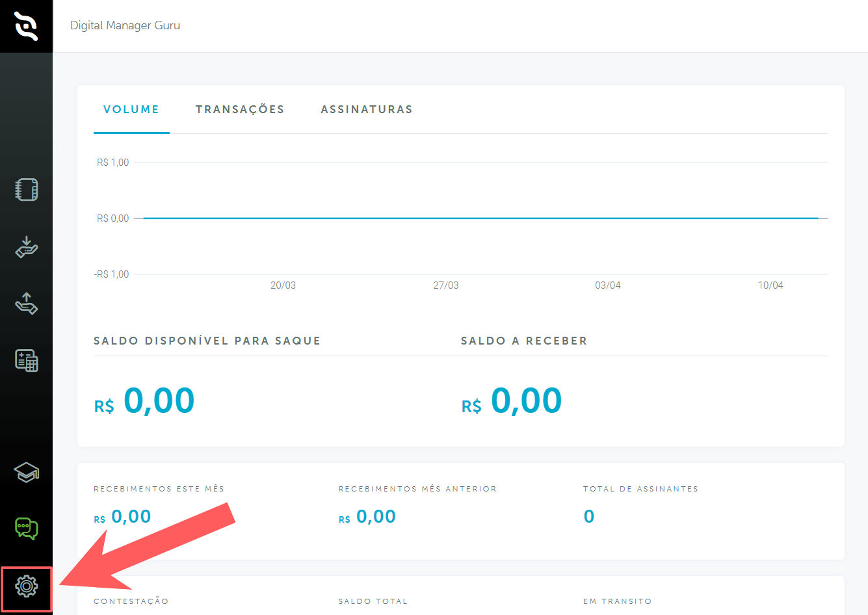The image size is (868, 615).
Task: Click the Recebimentos Este Mês value
Action: (123, 517)
